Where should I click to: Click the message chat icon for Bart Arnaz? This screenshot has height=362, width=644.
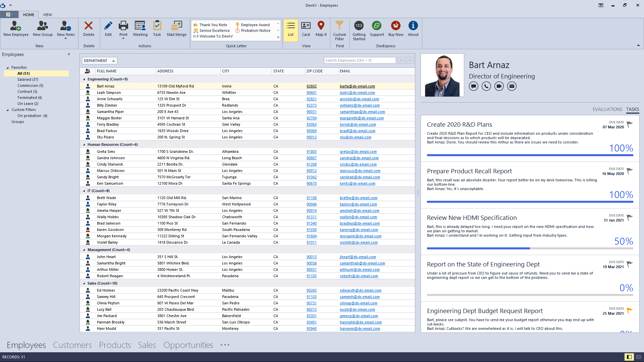point(474,86)
